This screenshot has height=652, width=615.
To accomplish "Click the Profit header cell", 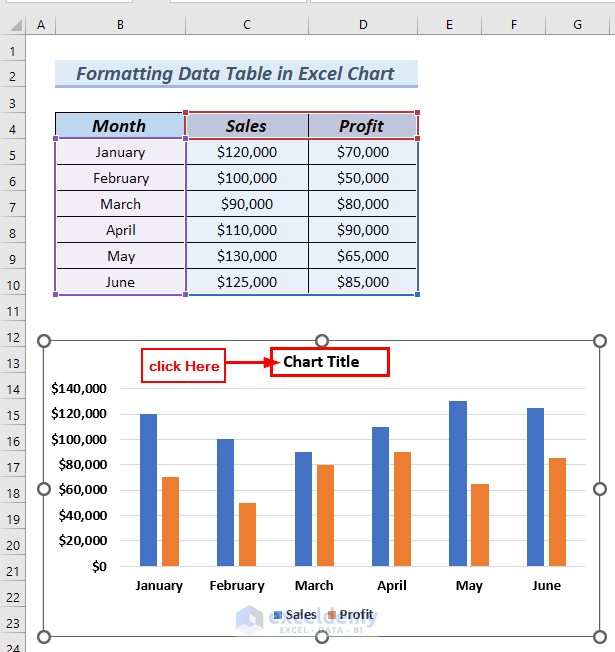I will point(362,126).
